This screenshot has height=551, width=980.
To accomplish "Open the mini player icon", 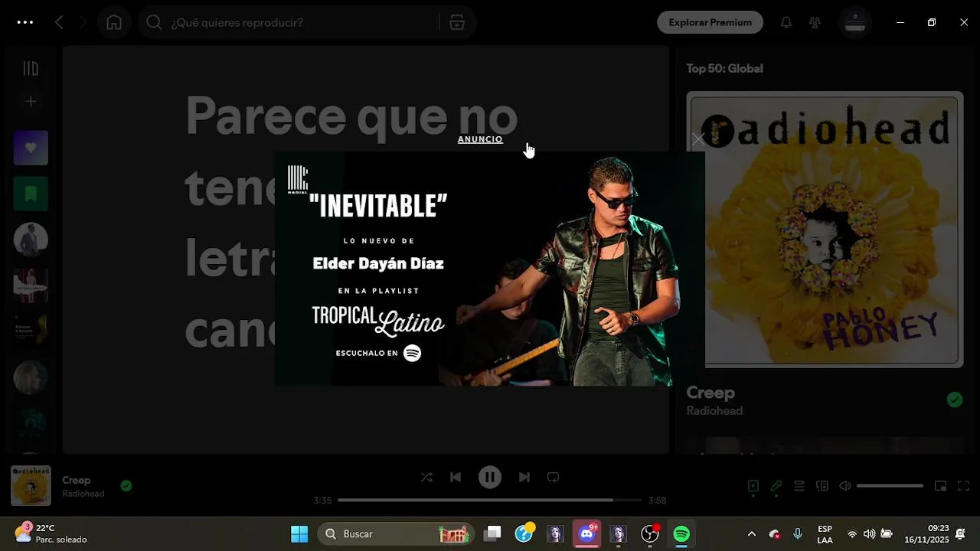I will click(x=941, y=486).
